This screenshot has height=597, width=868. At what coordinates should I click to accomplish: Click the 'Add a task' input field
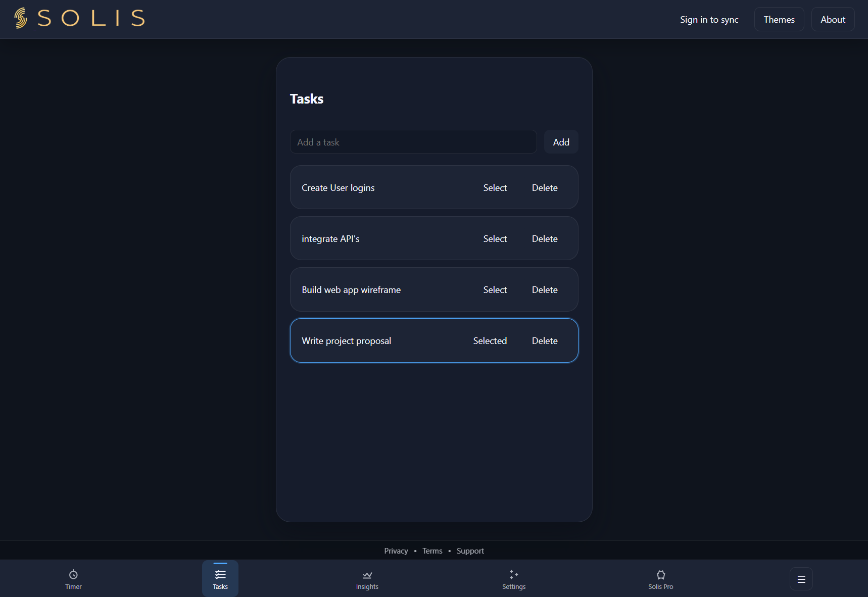(x=413, y=142)
